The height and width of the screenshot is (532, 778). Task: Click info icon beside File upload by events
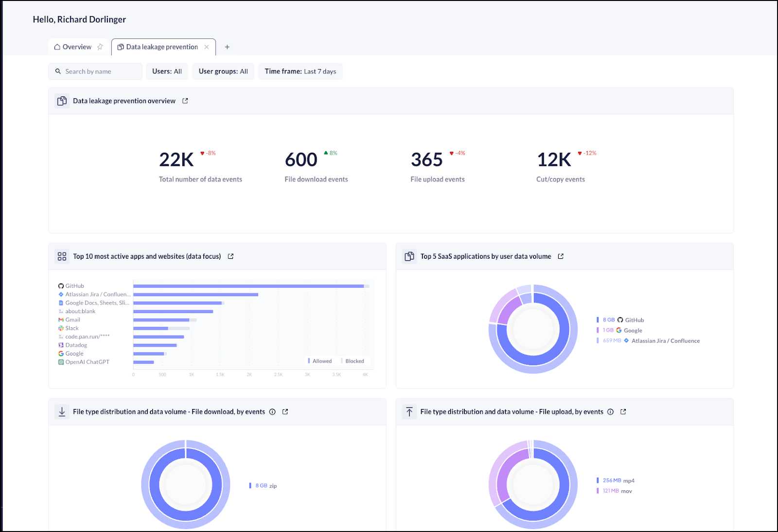coord(610,412)
